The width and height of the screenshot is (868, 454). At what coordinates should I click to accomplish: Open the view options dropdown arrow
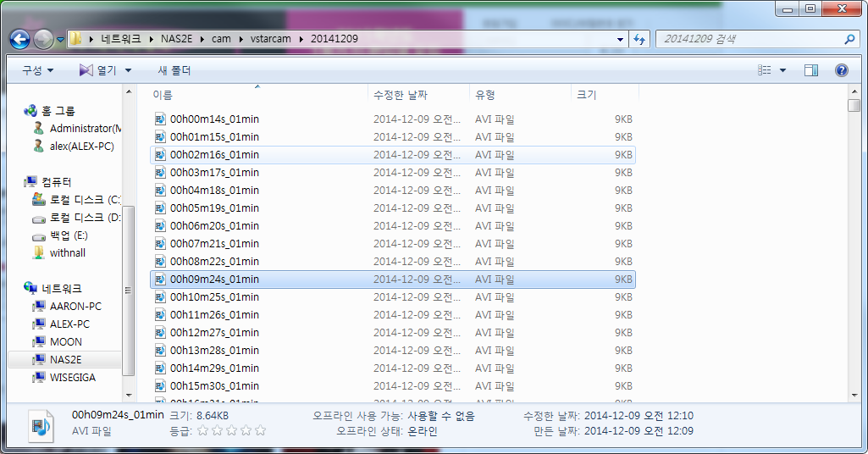782,70
